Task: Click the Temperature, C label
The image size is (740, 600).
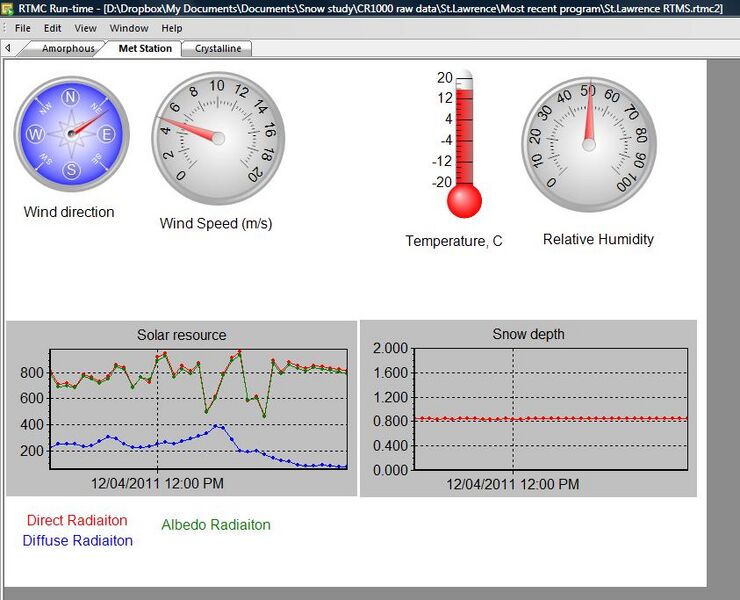Action: click(454, 241)
